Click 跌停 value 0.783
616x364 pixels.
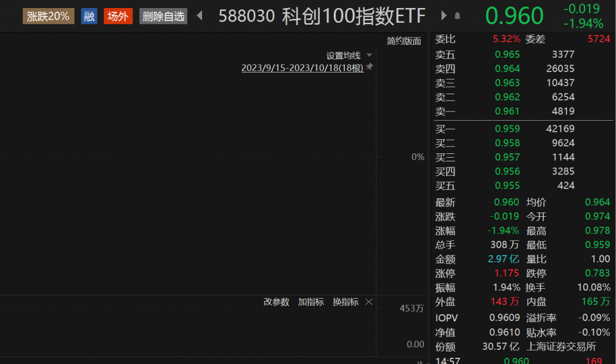(x=598, y=273)
